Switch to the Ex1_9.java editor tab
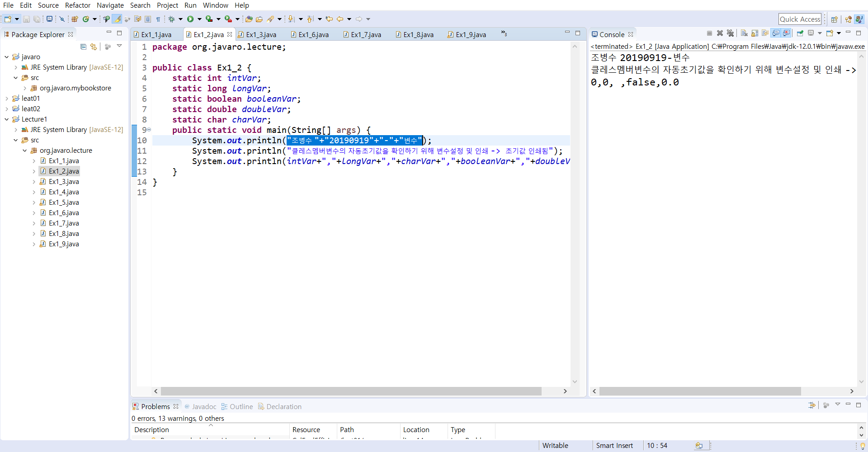This screenshot has width=868, height=452. [471, 35]
